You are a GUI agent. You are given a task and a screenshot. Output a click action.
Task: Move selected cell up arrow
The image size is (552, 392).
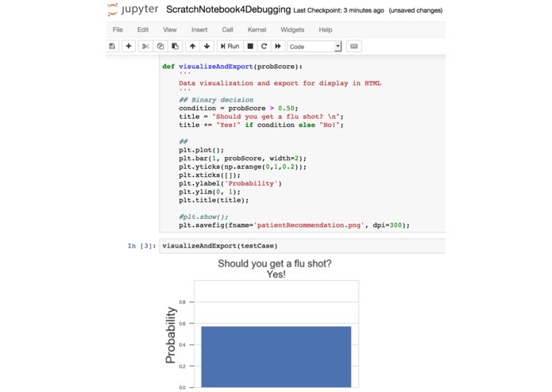(x=192, y=46)
